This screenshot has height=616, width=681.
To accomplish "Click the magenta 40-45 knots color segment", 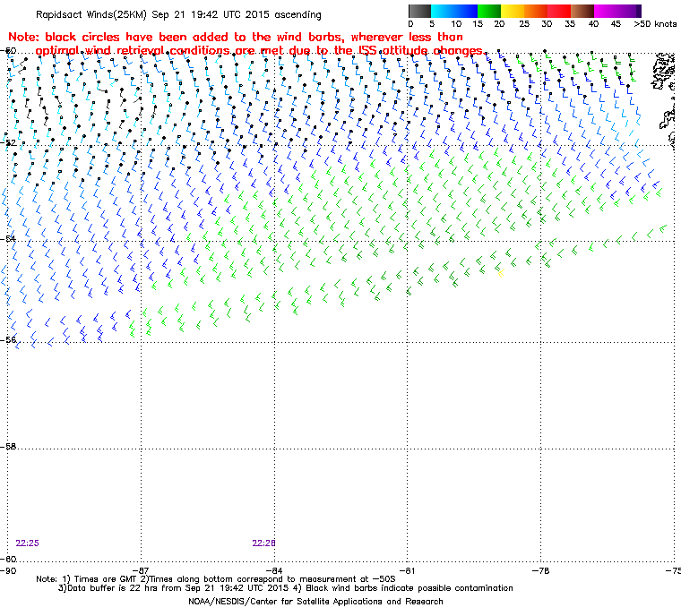I will [x=606, y=11].
